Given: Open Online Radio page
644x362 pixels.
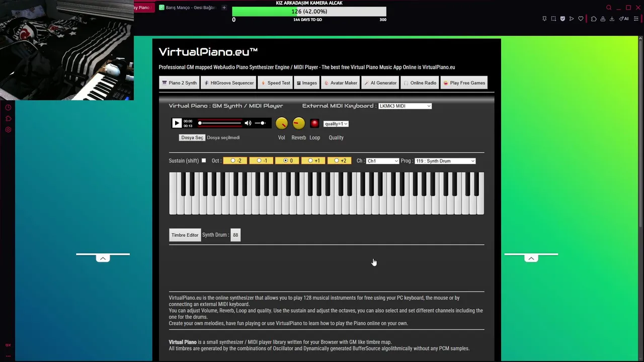Looking at the screenshot, I should (420, 83).
